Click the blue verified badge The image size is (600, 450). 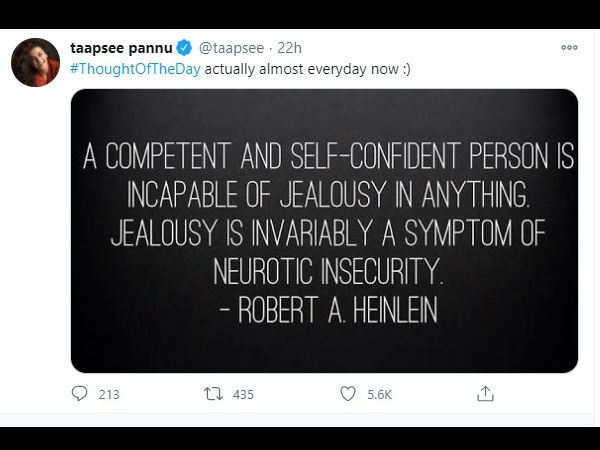(184, 47)
